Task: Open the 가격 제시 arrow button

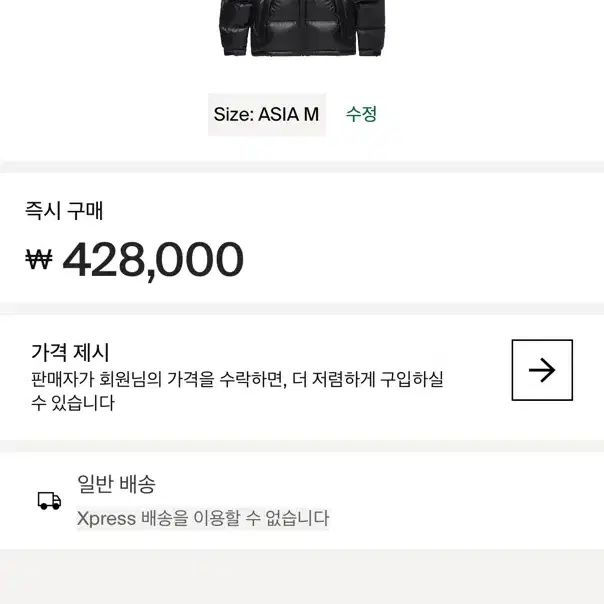Action: click(x=542, y=370)
